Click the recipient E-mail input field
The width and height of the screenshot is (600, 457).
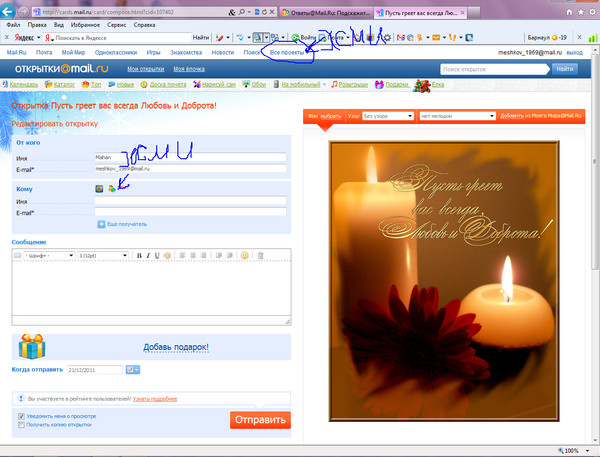click(x=191, y=212)
